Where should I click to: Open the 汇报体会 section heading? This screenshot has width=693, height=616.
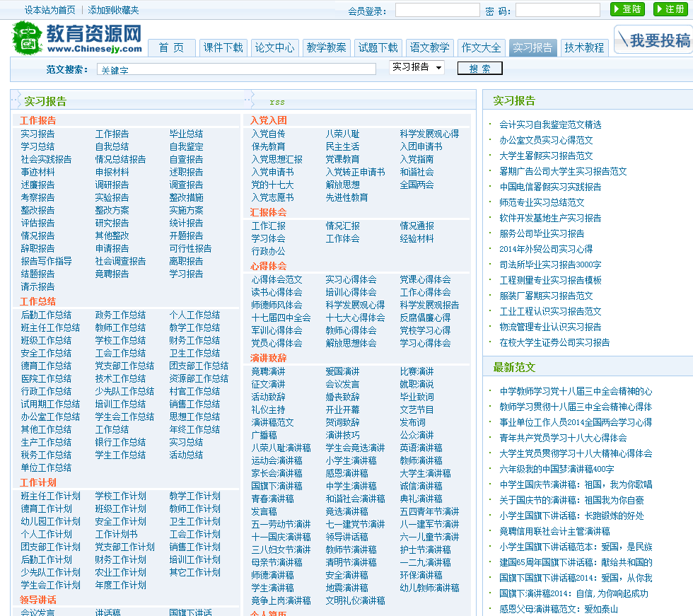coord(268,213)
